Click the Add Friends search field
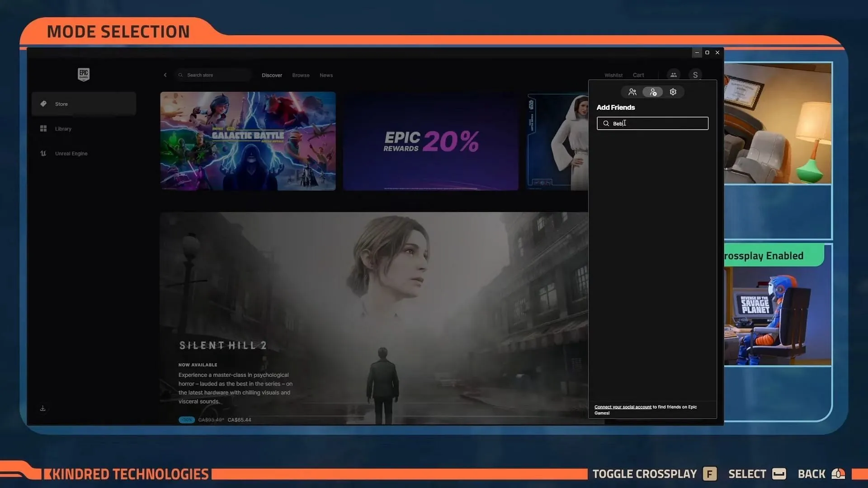868x488 pixels. [652, 123]
